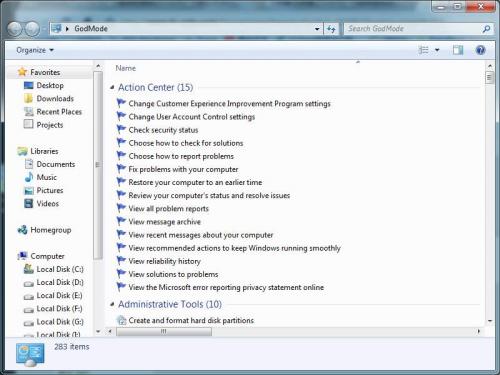This screenshot has width=500, height=375.
Task: Go back with the back arrow
Action: click(x=15, y=29)
